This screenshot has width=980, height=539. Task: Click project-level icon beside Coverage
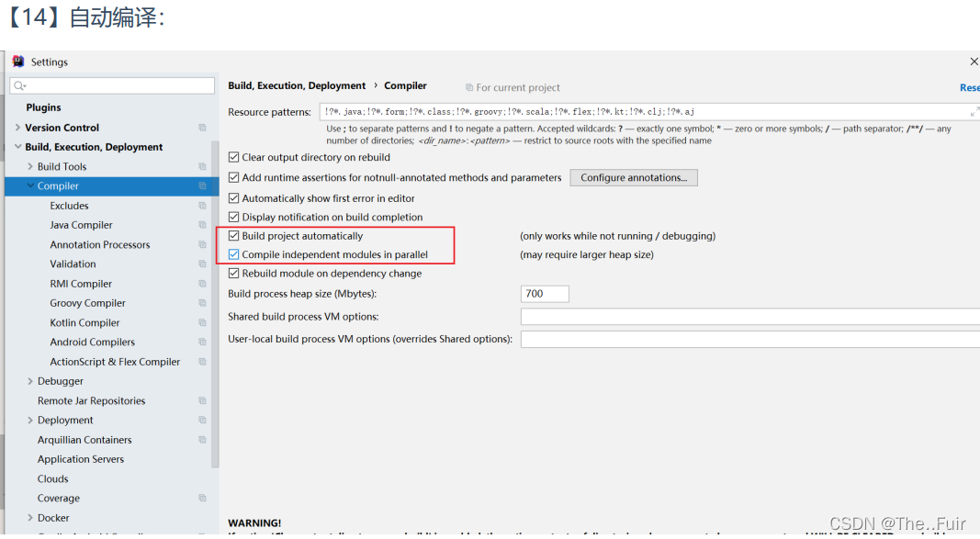click(202, 499)
